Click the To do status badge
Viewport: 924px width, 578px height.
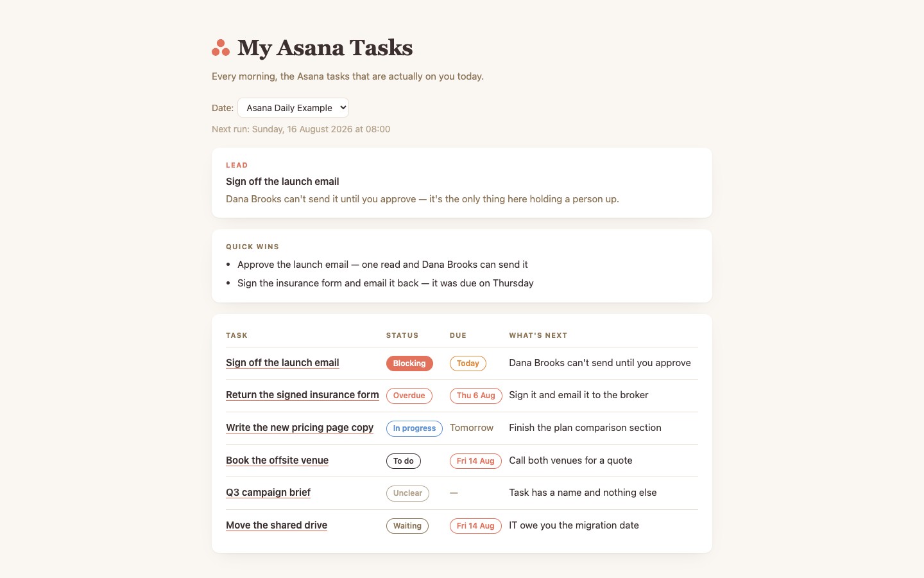tap(404, 461)
